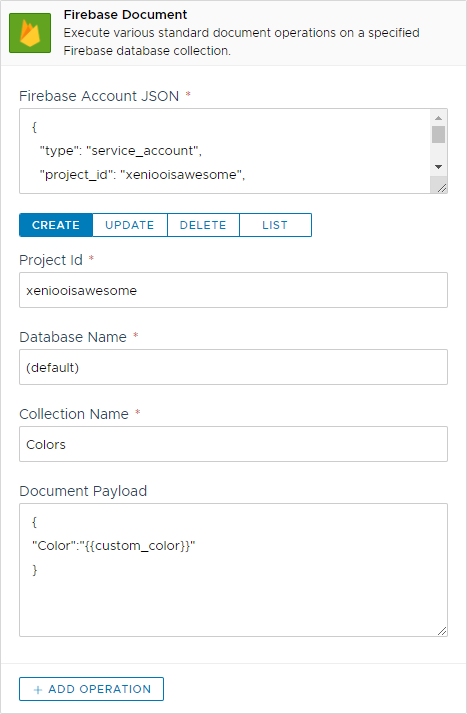Click inside the Firebase Account JSON text area
The image size is (467, 714).
(225, 151)
